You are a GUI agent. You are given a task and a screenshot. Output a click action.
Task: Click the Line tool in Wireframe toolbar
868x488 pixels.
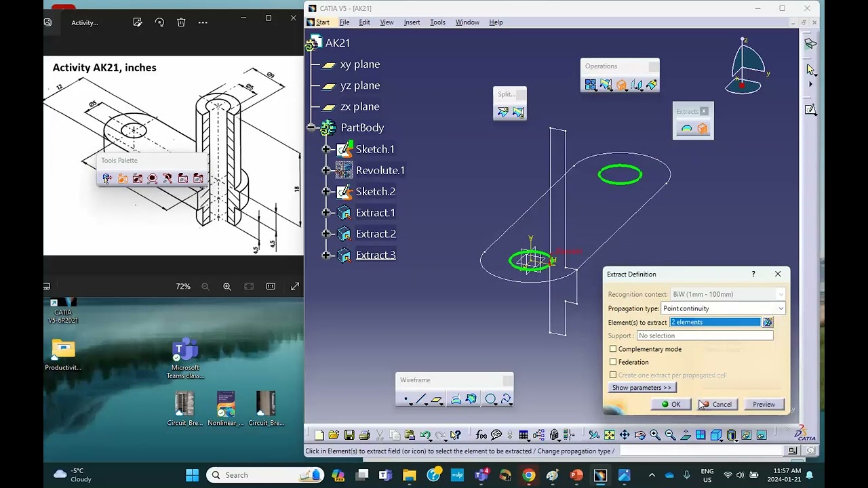point(420,399)
